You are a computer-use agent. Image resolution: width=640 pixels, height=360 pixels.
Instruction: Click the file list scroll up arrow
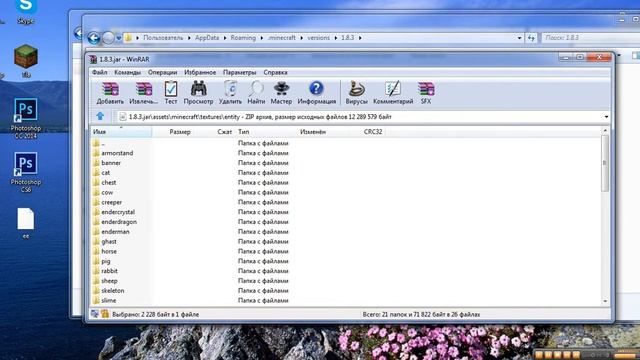pos(605,131)
